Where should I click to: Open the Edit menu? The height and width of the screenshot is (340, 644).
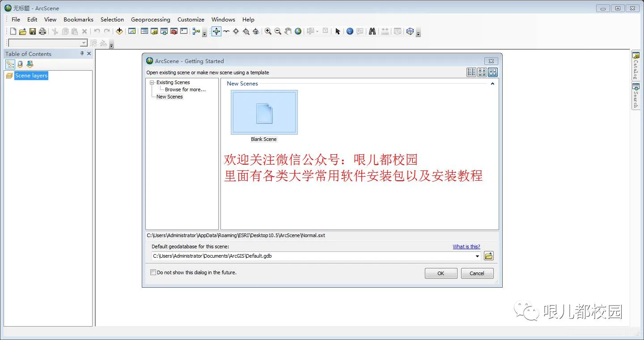click(x=32, y=19)
